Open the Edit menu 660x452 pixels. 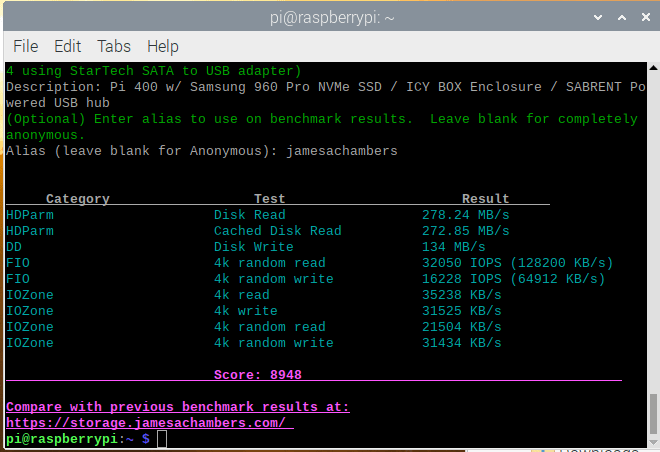(67, 46)
